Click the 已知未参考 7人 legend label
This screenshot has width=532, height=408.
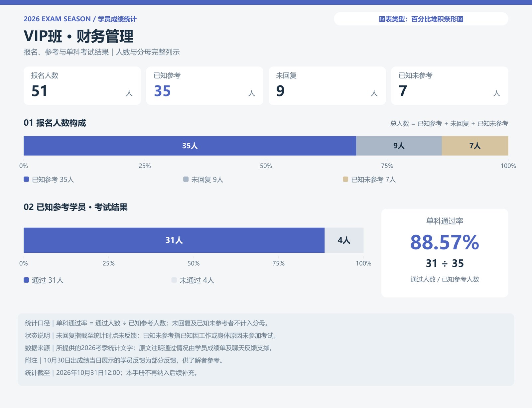click(x=373, y=180)
